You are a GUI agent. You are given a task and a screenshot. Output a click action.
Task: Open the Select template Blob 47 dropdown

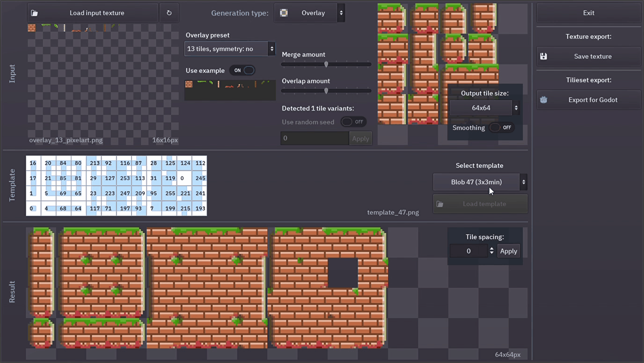tap(480, 182)
